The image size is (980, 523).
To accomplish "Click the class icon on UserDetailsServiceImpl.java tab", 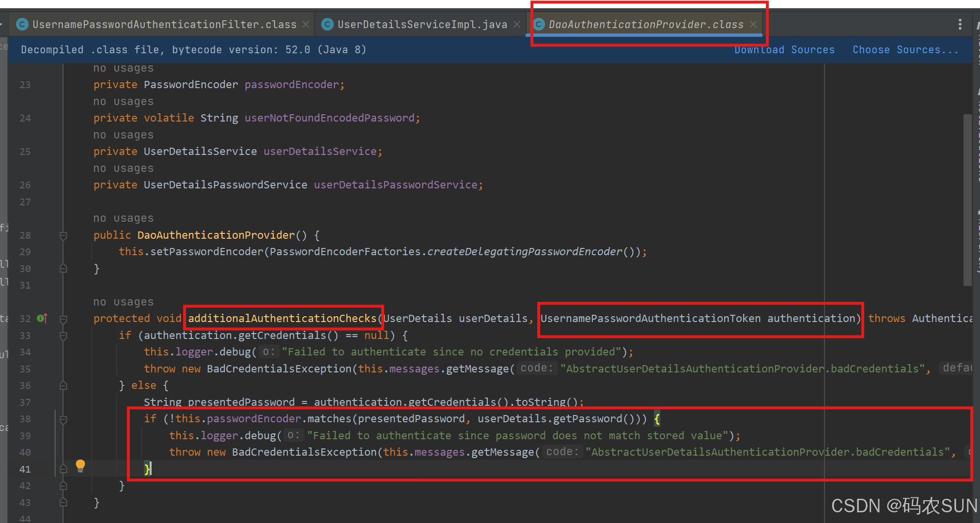I will pos(327,24).
